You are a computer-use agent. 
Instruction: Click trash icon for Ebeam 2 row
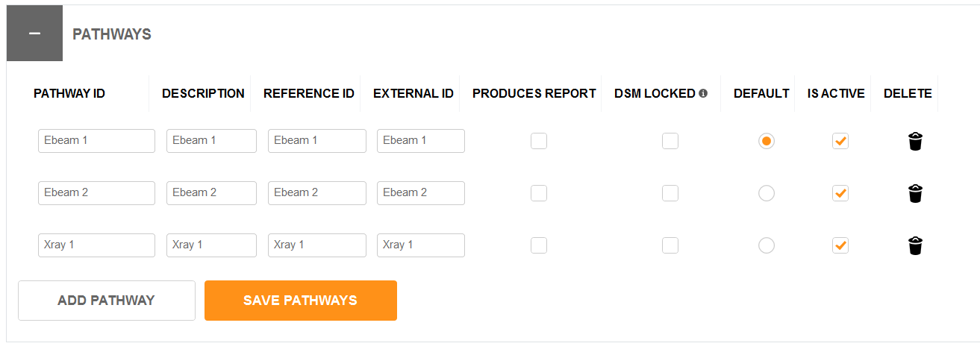click(x=915, y=193)
